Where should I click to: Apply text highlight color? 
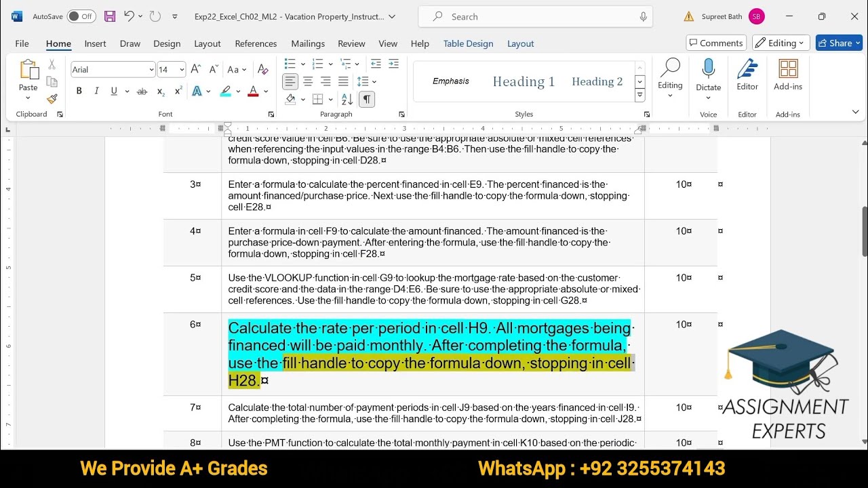(225, 91)
